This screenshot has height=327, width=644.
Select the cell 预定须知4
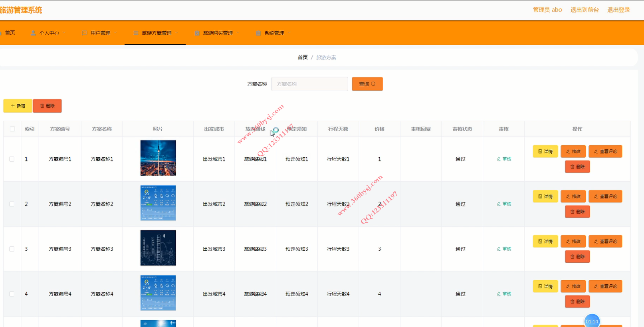(x=297, y=294)
